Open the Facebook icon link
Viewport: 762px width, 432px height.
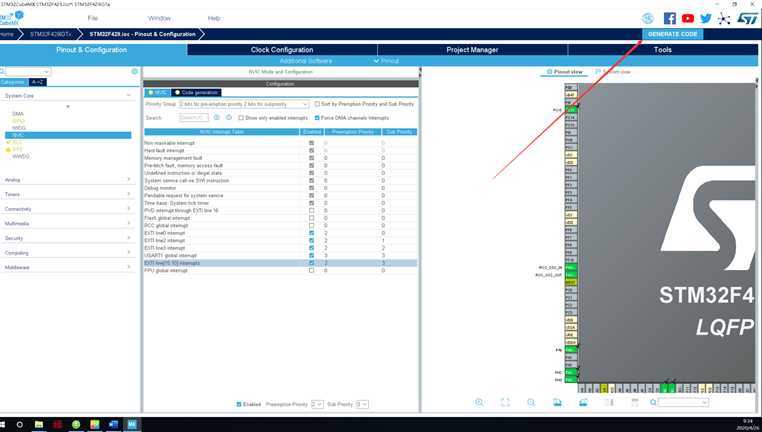(x=669, y=18)
